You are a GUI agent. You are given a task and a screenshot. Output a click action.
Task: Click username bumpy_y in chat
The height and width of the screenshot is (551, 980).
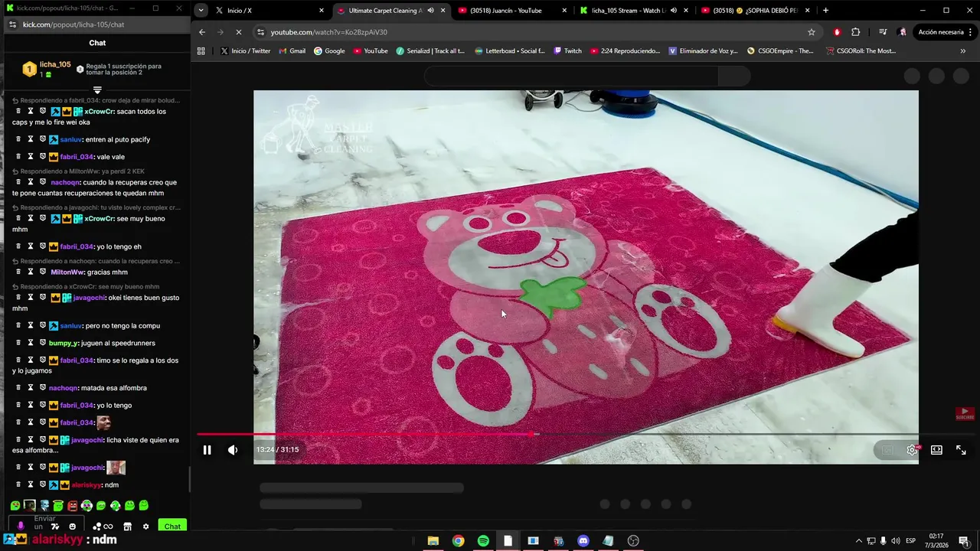(64, 343)
